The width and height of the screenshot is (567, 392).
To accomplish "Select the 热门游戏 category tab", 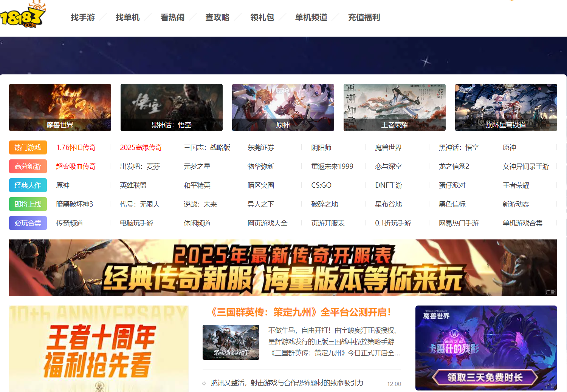I will [28, 147].
